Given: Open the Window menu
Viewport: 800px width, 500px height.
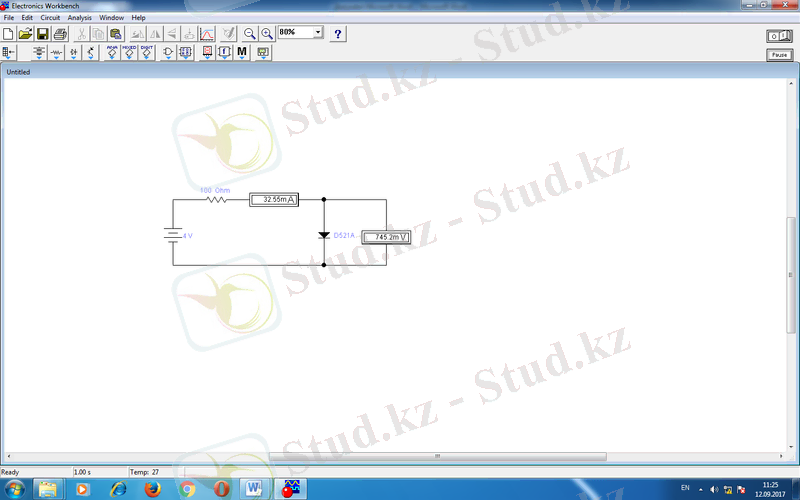Looking at the screenshot, I should pyautogui.click(x=111, y=17).
